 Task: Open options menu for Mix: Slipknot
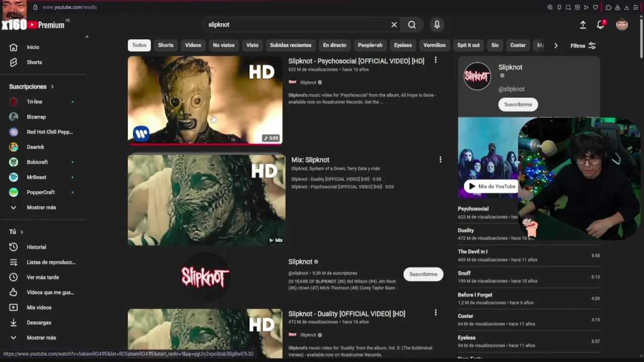(x=440, y=159)
